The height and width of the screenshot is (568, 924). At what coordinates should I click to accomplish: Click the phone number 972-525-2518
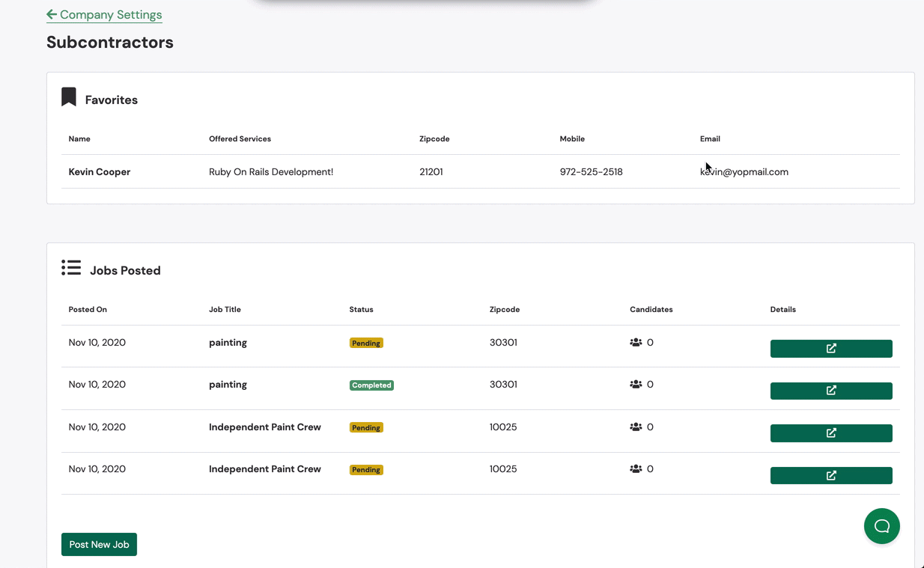(591, 172)
